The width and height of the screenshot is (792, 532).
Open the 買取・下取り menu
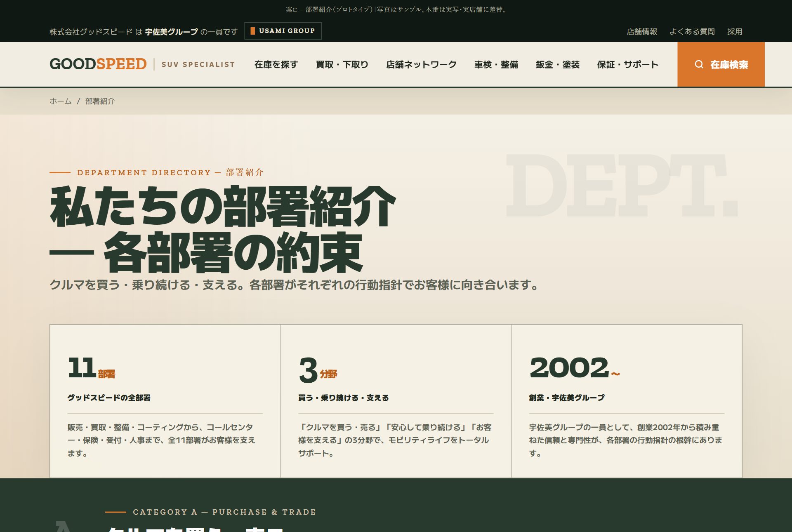342,64
